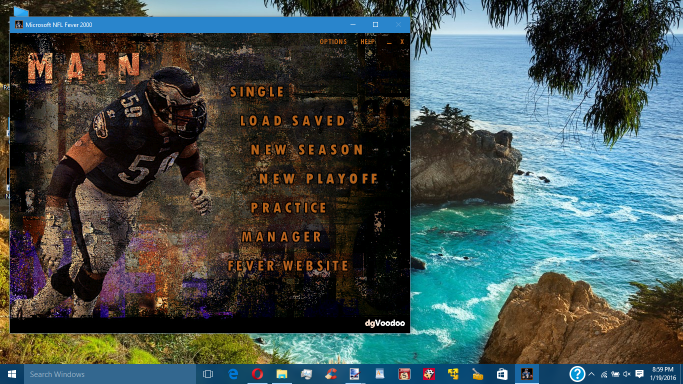Open the yellow network-blocks taskbar icon

(x=453, y=374)
